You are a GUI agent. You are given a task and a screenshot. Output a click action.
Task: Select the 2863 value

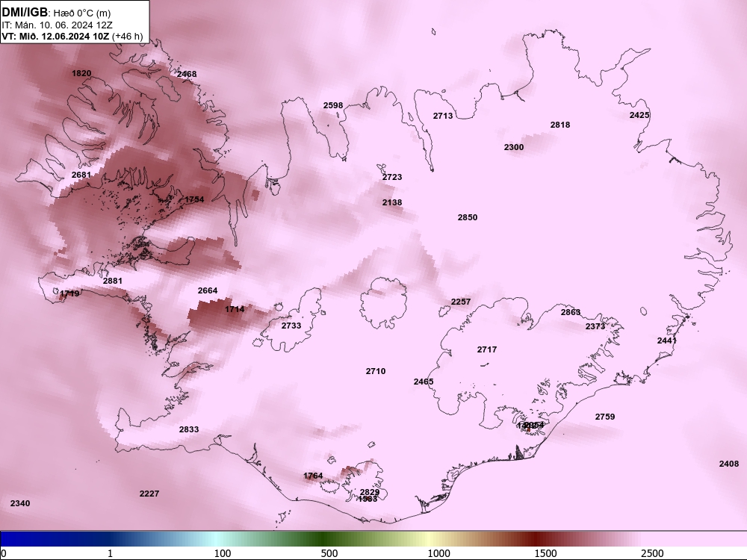click(571, 312)
